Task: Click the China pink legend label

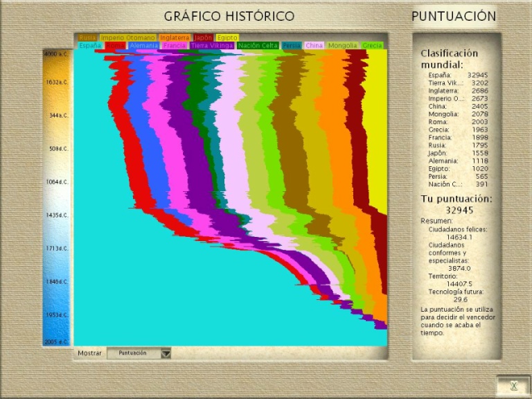Action: (x=314, y=46)
